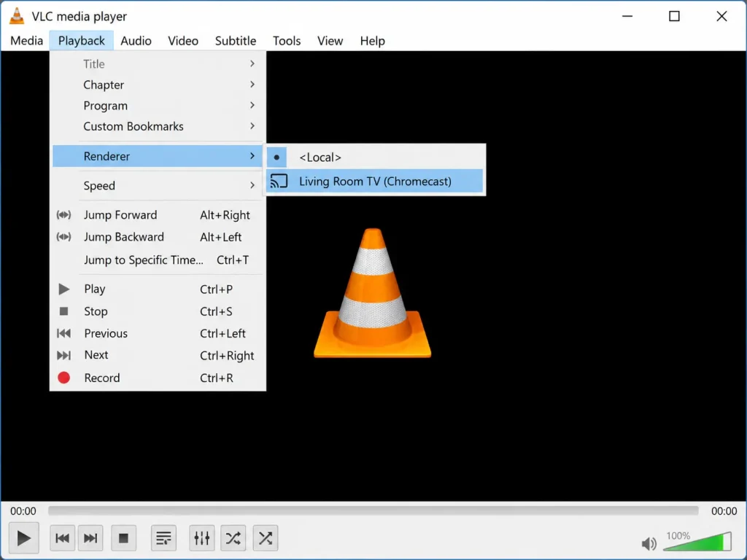747x560 pixels.
Task: Close the VLC media player window
Action: coord(721,16)
